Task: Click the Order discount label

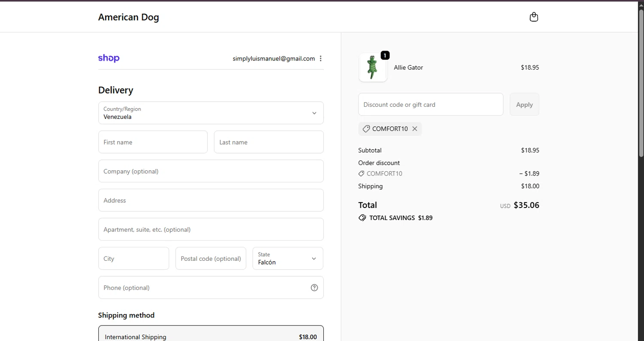Action: [379, 163]
